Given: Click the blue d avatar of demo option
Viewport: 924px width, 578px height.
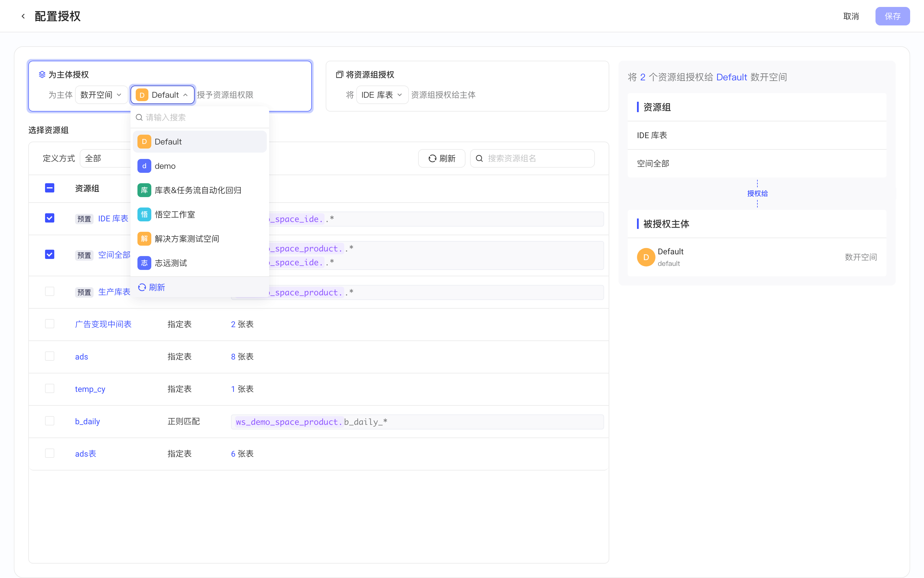Looking at the screenshot, I should pyautogui.click(x=144, y=166).
